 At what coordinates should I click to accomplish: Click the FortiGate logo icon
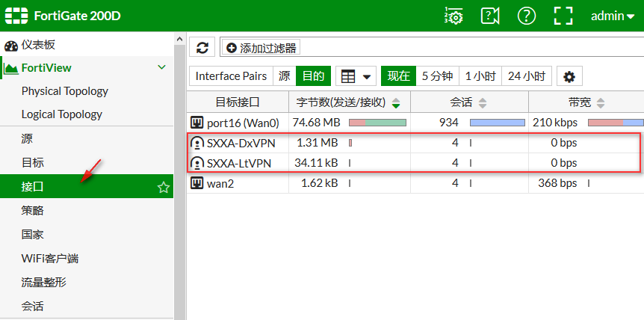16,16
